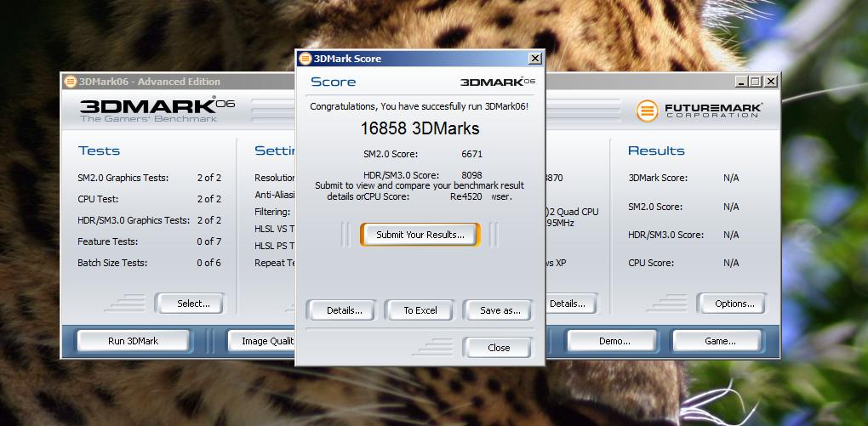Export scores with To Excel button
Image resolution: width=868 pixels, height=426 pixels.
pos(420,310)
